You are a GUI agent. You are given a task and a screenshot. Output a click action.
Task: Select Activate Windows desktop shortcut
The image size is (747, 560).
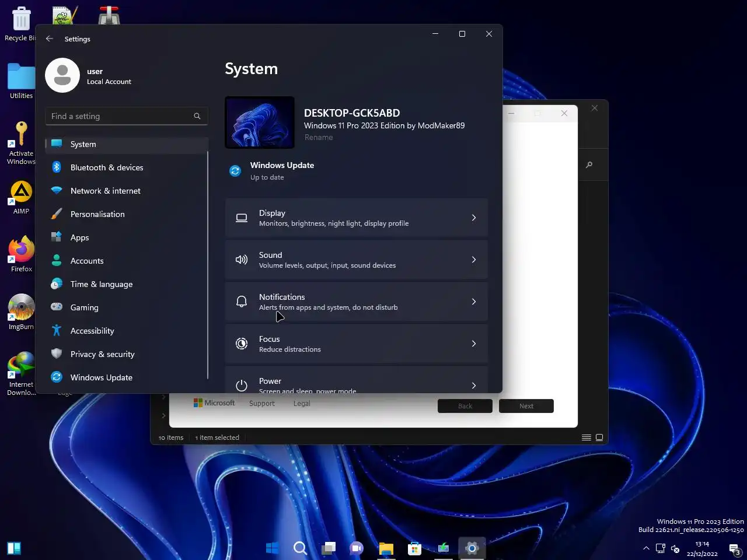[21, 143]
